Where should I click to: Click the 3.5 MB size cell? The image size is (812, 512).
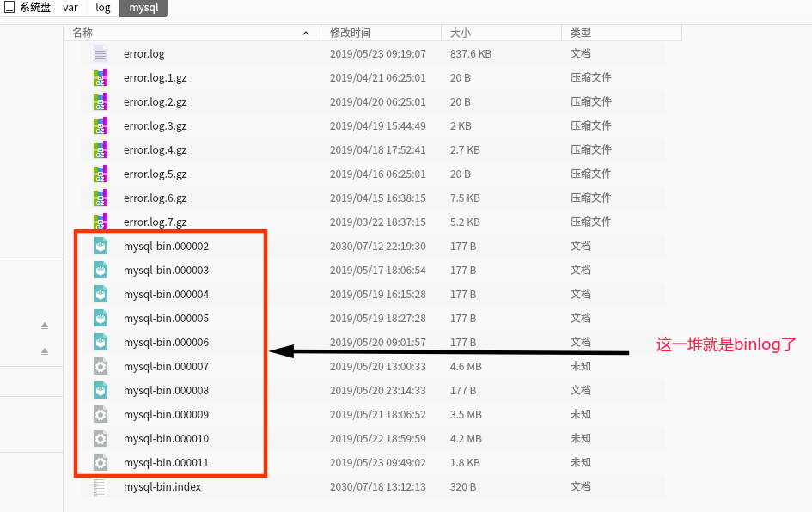pyautogui.click(x=466, y=415)
